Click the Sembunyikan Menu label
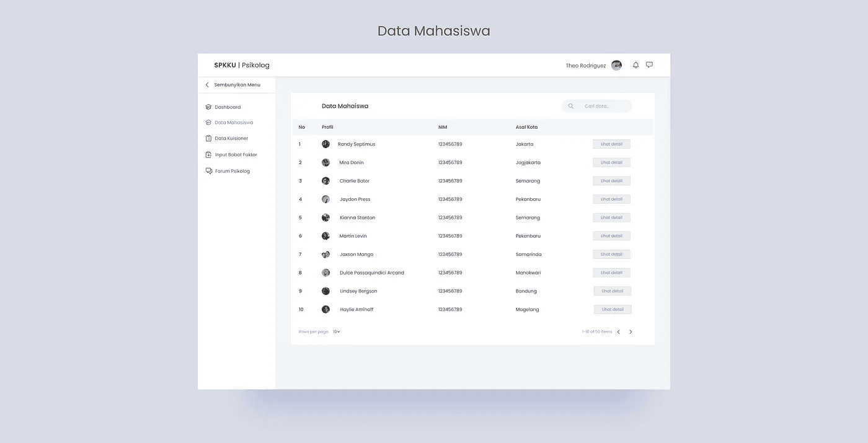The height and width of the screenshot is (443, 868). [237, 85]
